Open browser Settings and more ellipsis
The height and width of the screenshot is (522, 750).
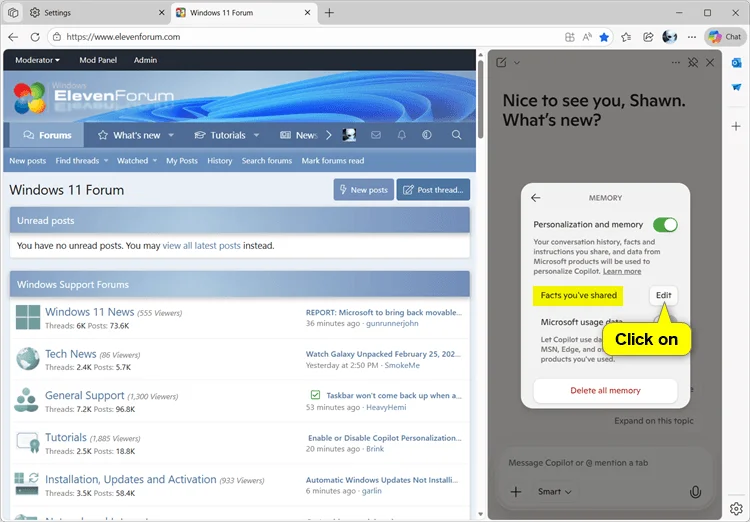click(x=692, y=37)
